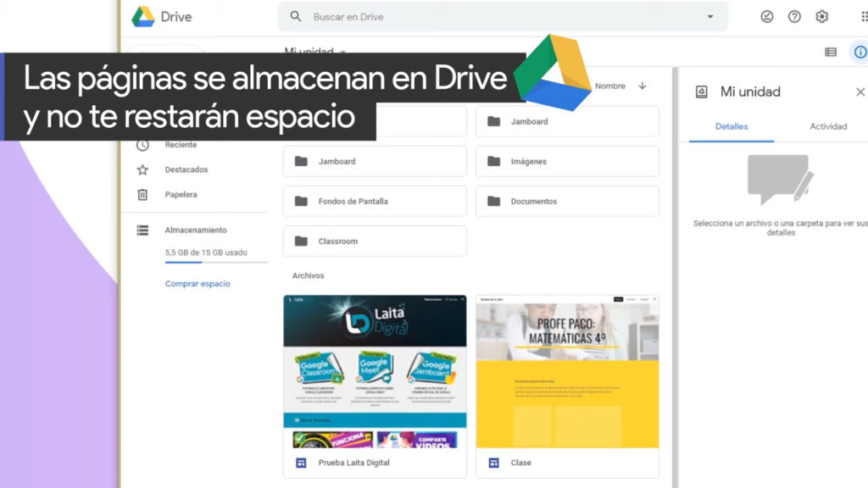Screen dimensions: 868x488
Task: Click the Comprar espacio link
Action: [x=198, y=284]
